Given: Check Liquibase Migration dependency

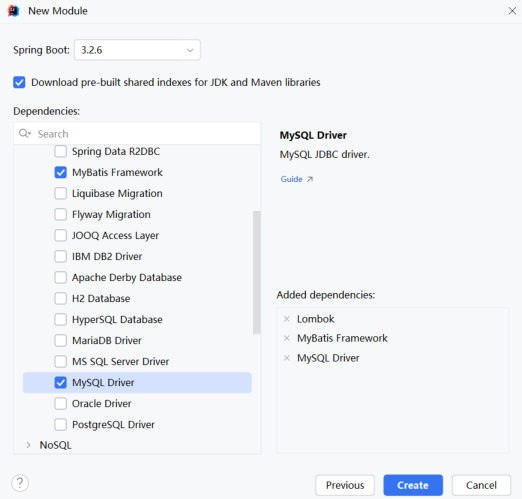Looking at the screenshot, I should pyautogui.click(x=60, y=193).
